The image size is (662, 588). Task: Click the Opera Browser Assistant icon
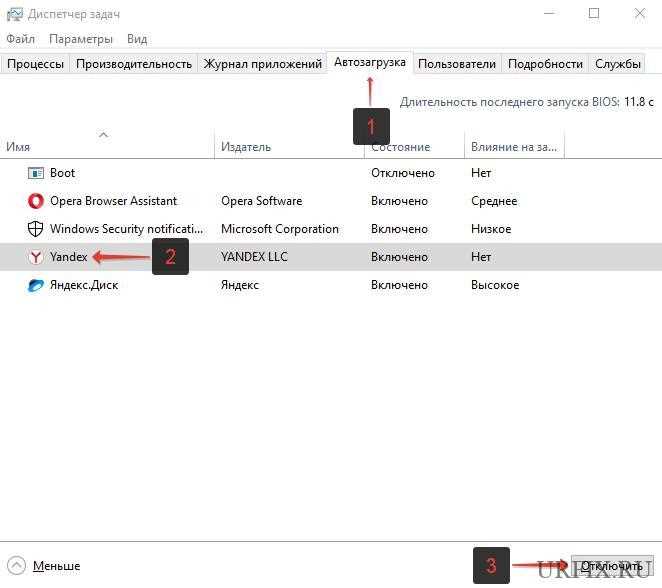[35, 201]
